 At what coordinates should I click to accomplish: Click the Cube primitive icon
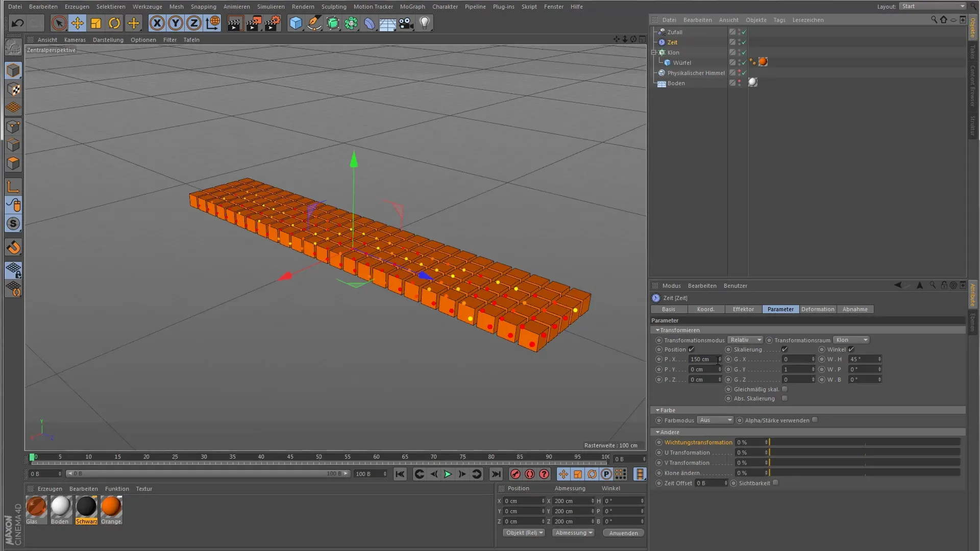coord(296,23)
